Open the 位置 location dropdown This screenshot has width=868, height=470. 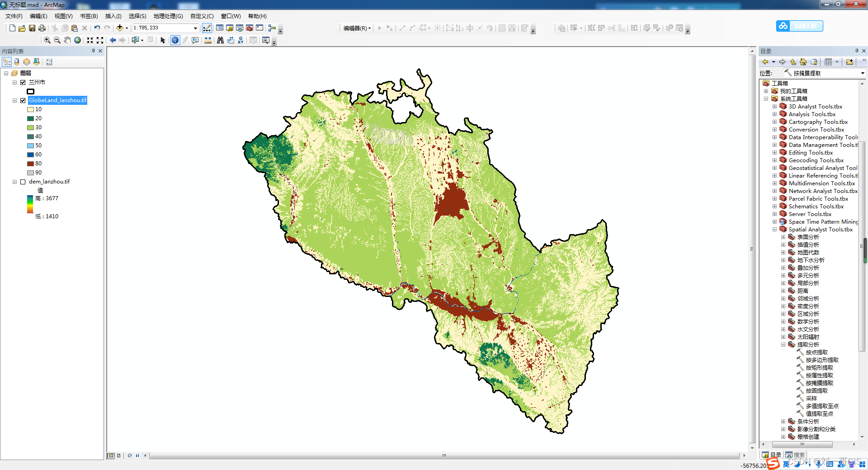click(862, 73)
